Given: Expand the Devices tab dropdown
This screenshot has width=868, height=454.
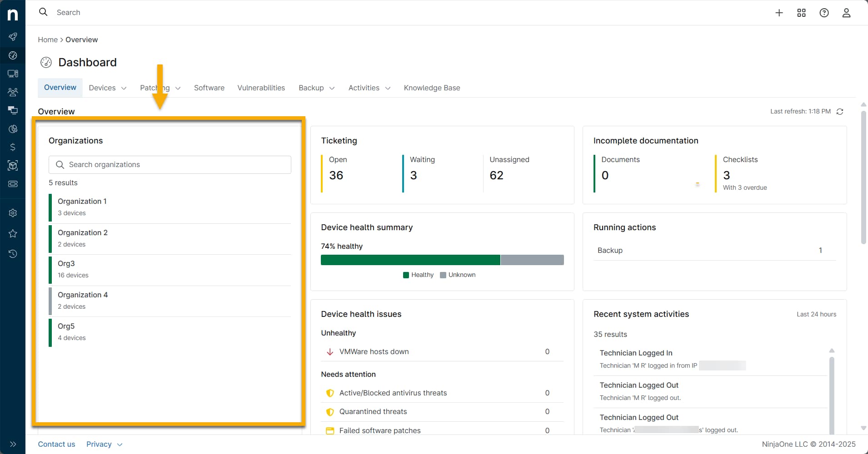Looking at the screenshot, I should (124, 88).
